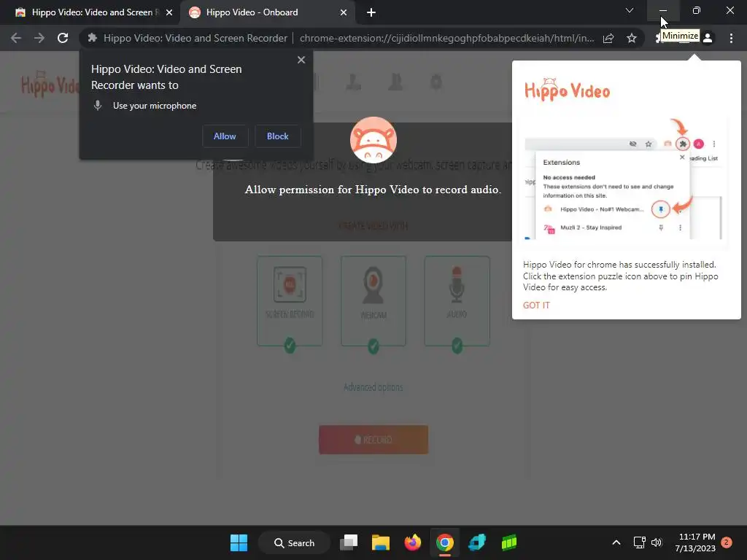Go forward to next page
Image resolution: width=747 pixels, height=560 pixels.
39,38
